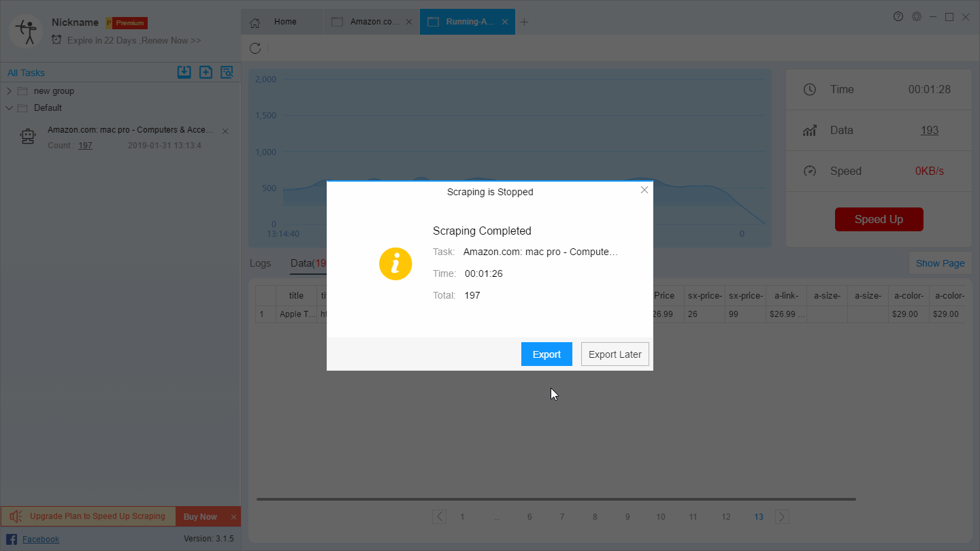The height and width of the screenshot is (551, 980).
Task: Go to the previous page arrow
Action: 440,517
